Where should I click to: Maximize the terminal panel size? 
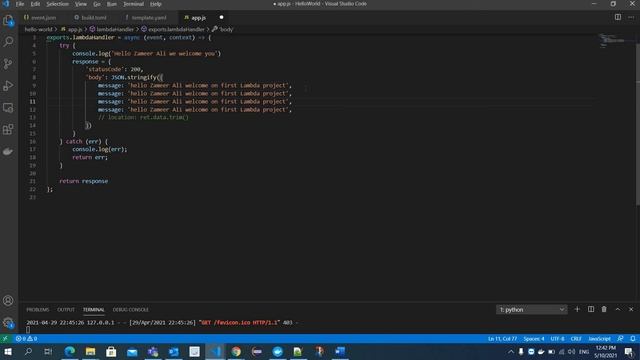click(x=618, y=309)
